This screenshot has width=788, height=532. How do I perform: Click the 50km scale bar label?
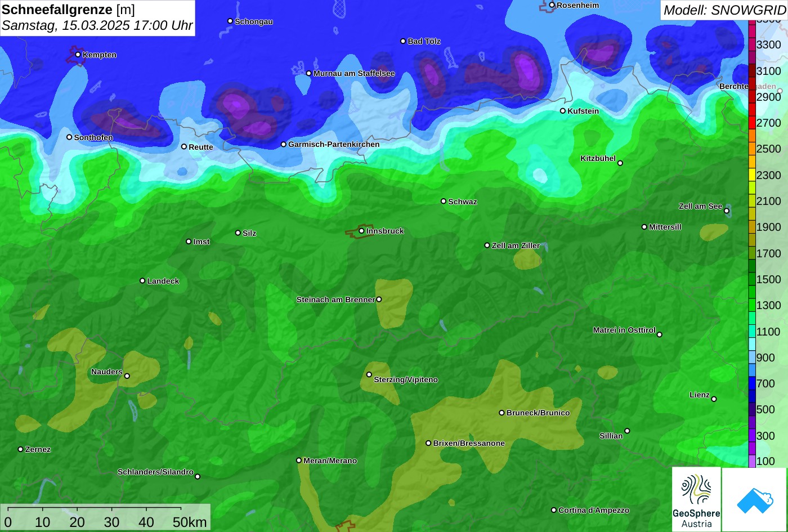coord(190,522)
